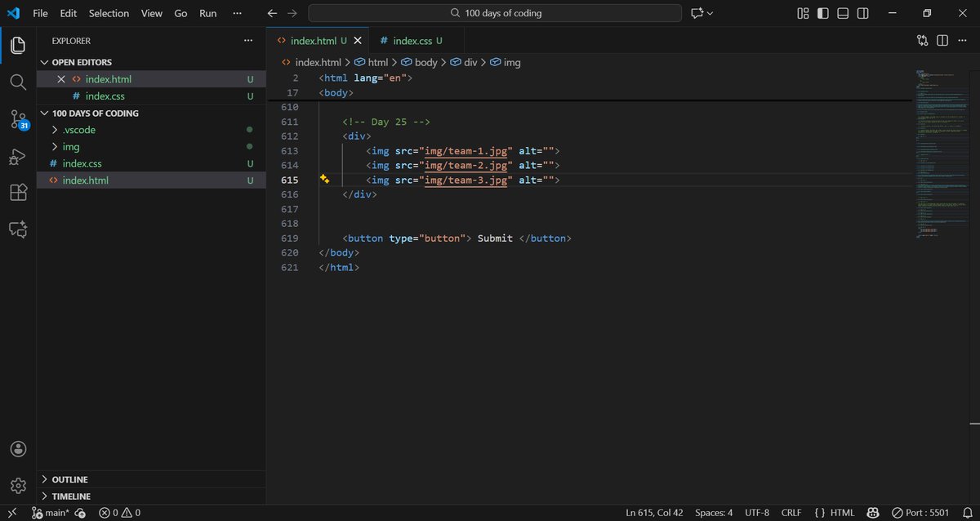This screenshot has height=521, width=980.
Task: Open the Run menu
Action: point(208,13)
